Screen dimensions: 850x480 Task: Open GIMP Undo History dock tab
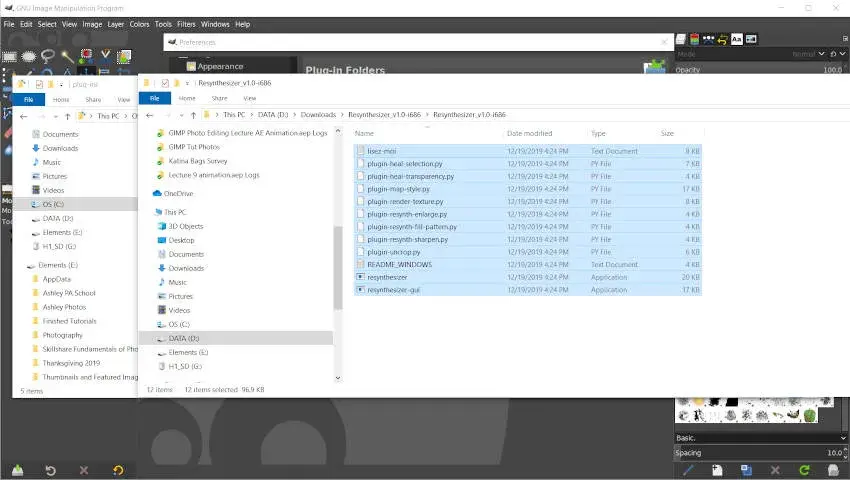[x=723, y=39]
